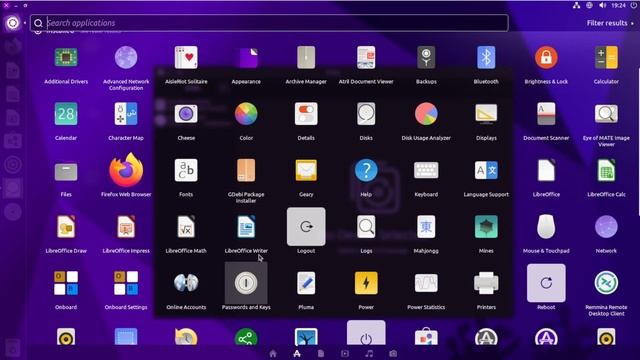Open AisleRiot Solitaire game
Image resolution: width=640 pixels, height=360 pixels.
[x=186, y=58]
